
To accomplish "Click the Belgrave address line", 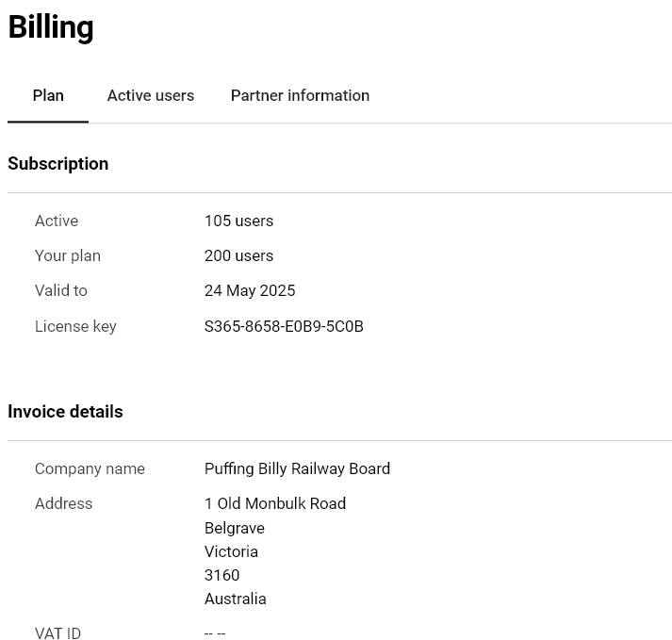I will pos(235,528).
